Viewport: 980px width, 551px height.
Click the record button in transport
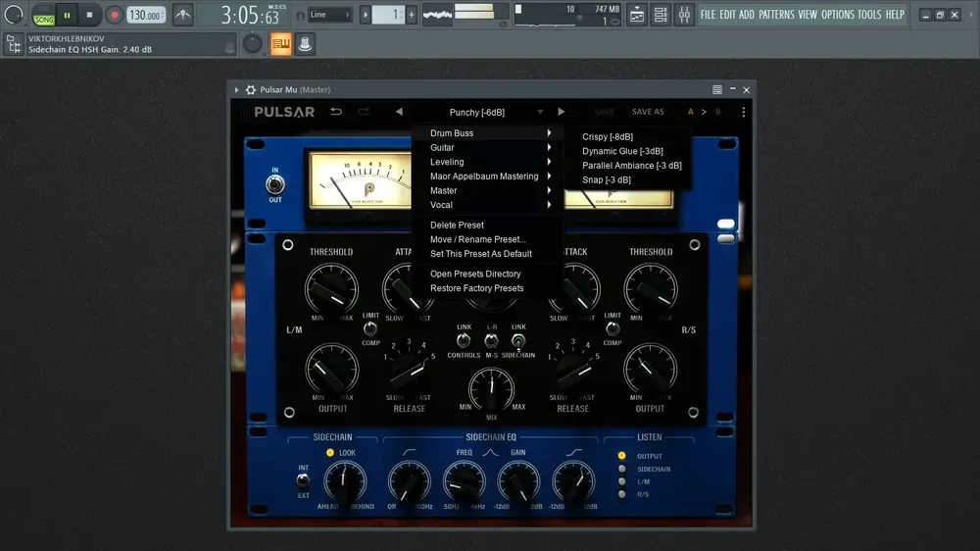[x=114, y=15]
